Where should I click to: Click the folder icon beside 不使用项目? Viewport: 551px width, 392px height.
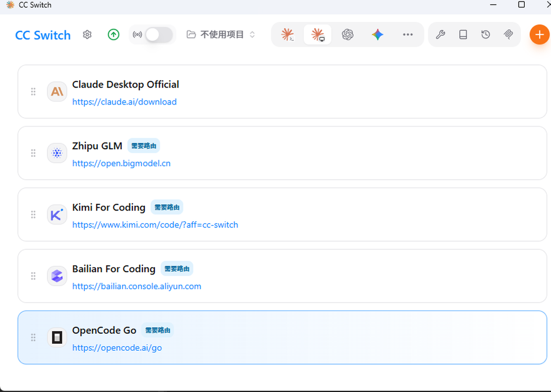coord(191,34)
